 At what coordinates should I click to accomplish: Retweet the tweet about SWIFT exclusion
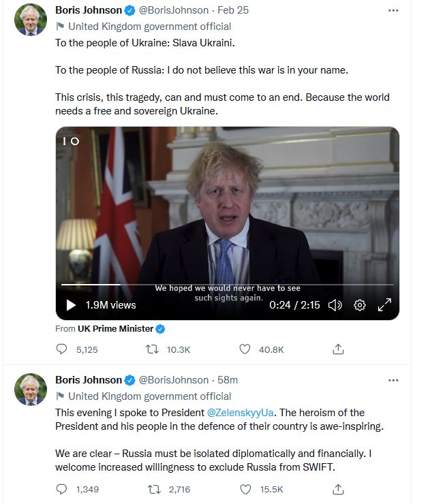tap(153, 489)
